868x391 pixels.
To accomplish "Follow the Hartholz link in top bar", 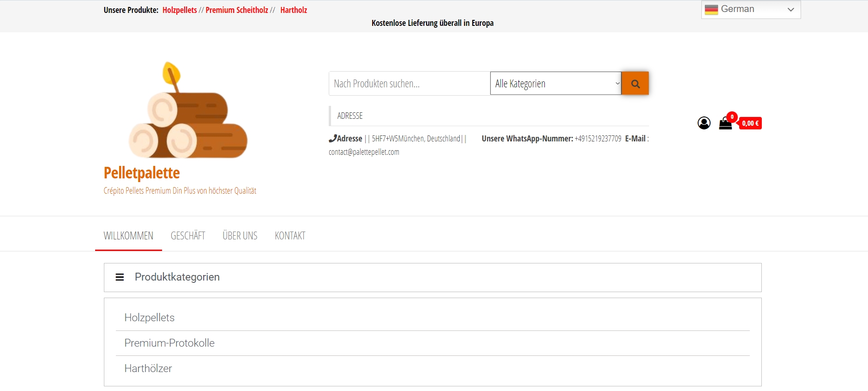I will pos(294,10).
